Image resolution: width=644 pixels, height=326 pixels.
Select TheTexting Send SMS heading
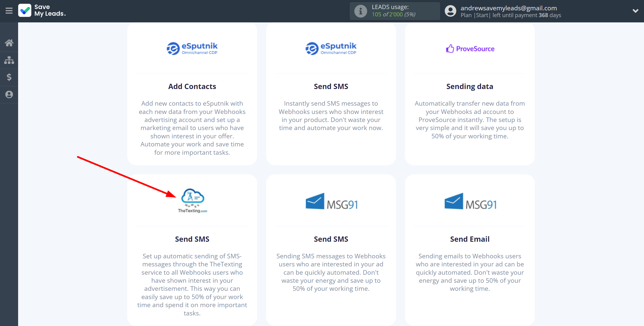point(192,239)
